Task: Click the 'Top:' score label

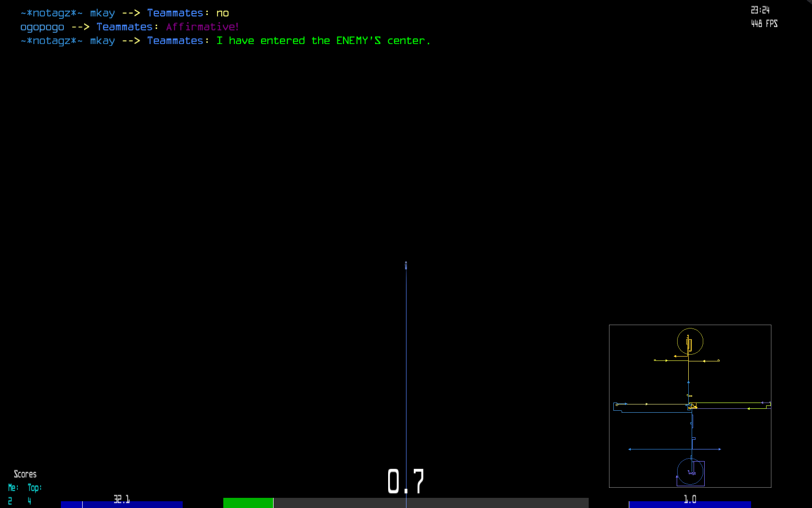Action: [x=34, y=488]
